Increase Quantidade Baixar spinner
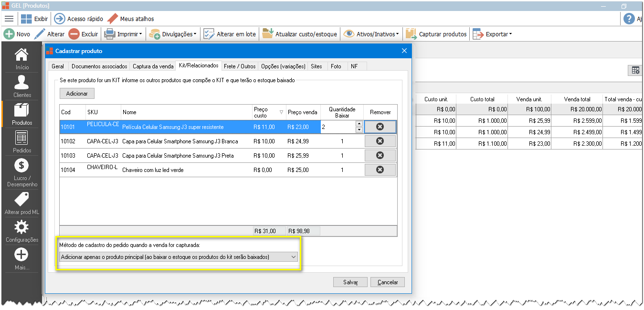This screenshot has width=644, height=310. coord(359,124)
